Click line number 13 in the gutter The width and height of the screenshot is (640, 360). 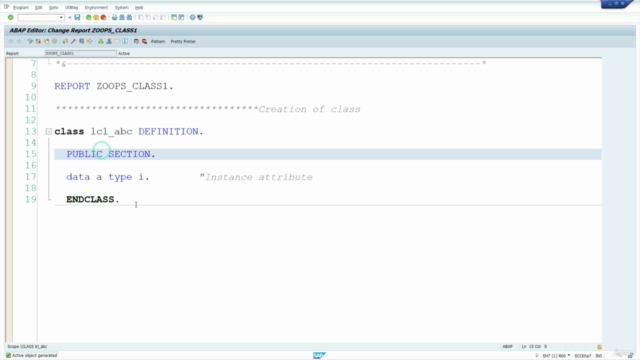(x=30, y=131)
